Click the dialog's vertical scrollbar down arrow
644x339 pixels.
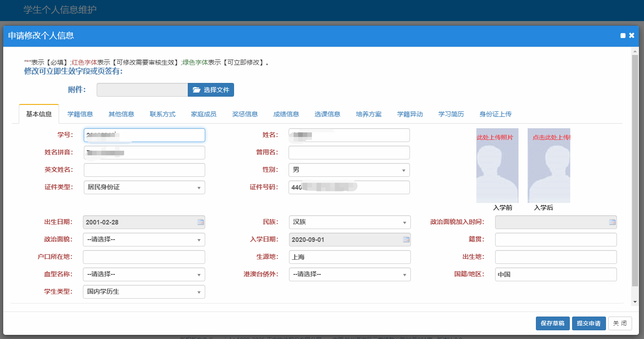(634, 302)
